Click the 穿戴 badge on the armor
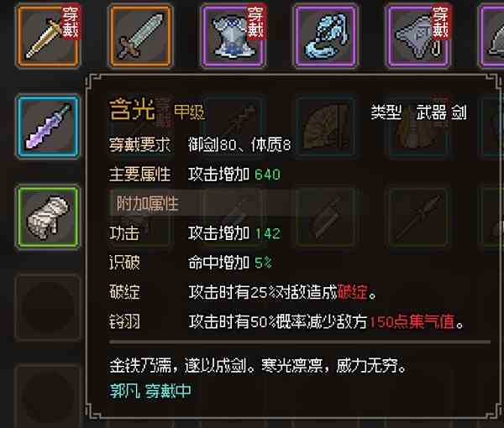504x428 pixels. pos(256,22)
